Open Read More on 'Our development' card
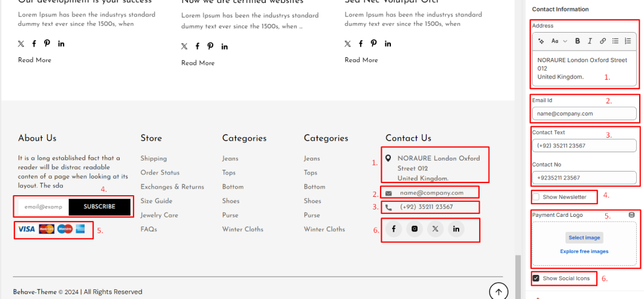 tap(34, 60)
